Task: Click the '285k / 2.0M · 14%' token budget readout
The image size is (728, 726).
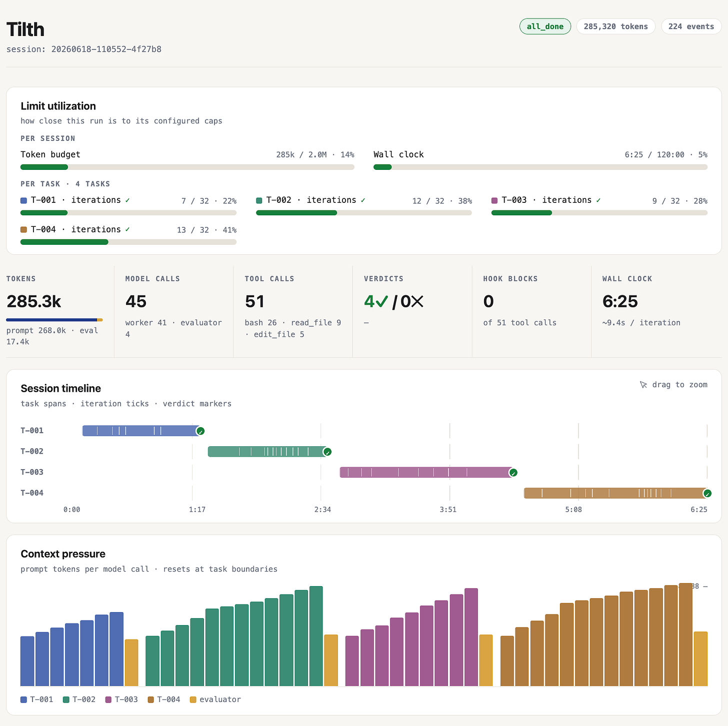Action: click(315, 155)
